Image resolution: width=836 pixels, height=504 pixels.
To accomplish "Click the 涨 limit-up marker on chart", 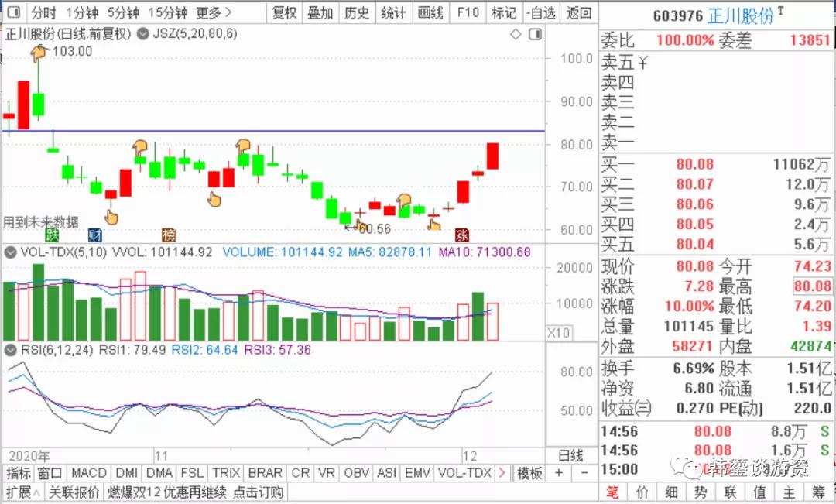I will tap(461, 235).
